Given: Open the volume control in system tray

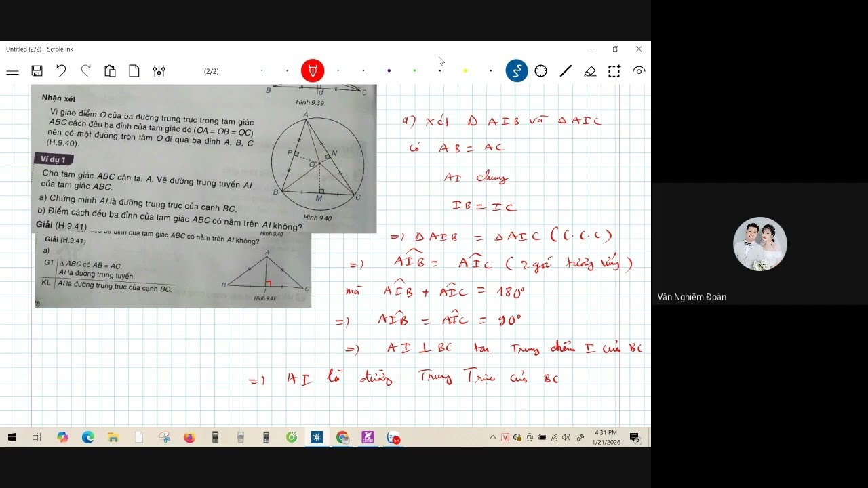Looking at the screenshot, I should [566, 438].
